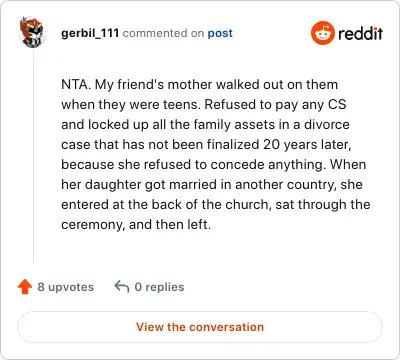Click the last comment line "ceremony, and then left."
Screen dimensions: 400x360
point(136,224)
